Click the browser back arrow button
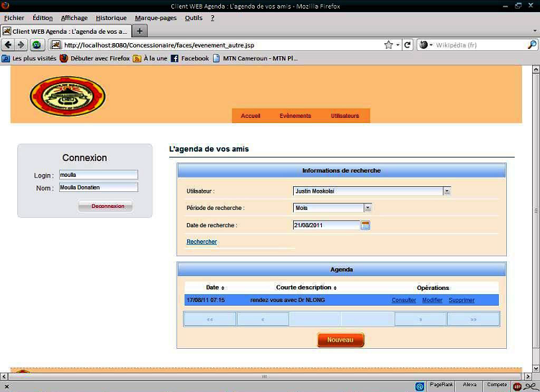Viewport: 540px width, 392px height. click(8, 45)
